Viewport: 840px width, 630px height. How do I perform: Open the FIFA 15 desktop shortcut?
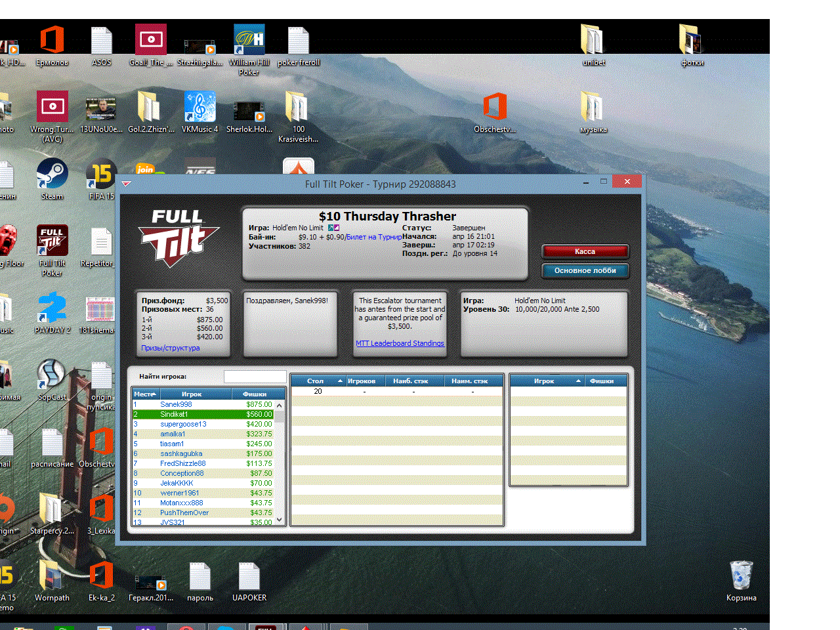tap(102, 178)
